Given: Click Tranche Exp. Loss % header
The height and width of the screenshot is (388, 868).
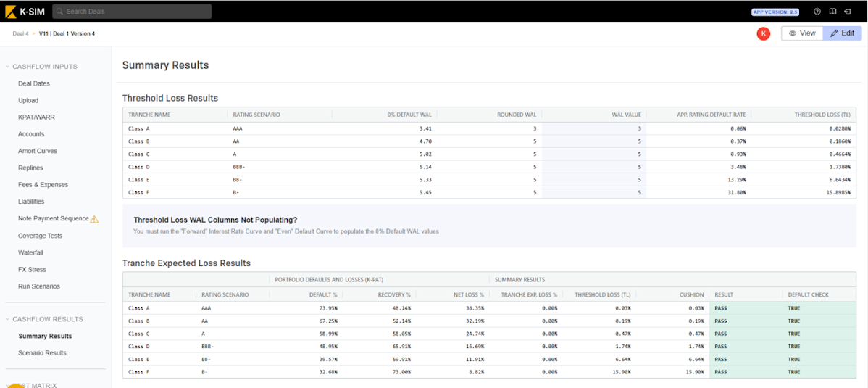Looking at the screenshot, I should [x=527, y=295].
